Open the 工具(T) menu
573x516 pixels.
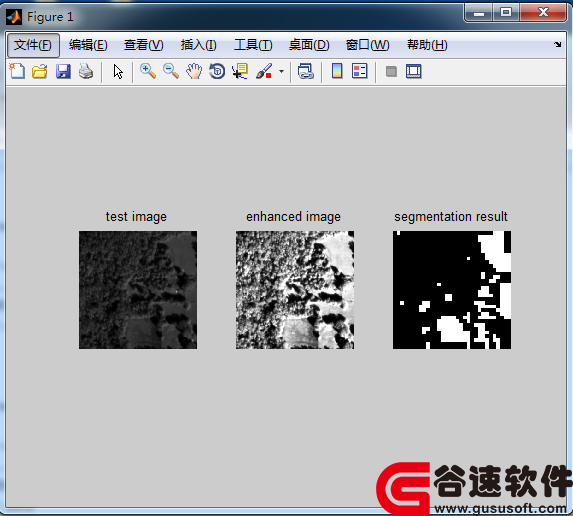(253, 45)
